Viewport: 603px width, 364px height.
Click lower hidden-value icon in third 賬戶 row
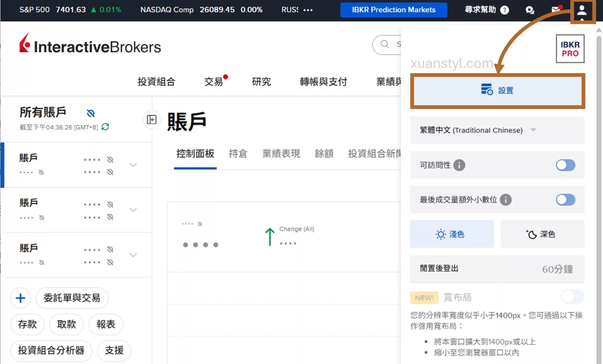tap(110, 262)
